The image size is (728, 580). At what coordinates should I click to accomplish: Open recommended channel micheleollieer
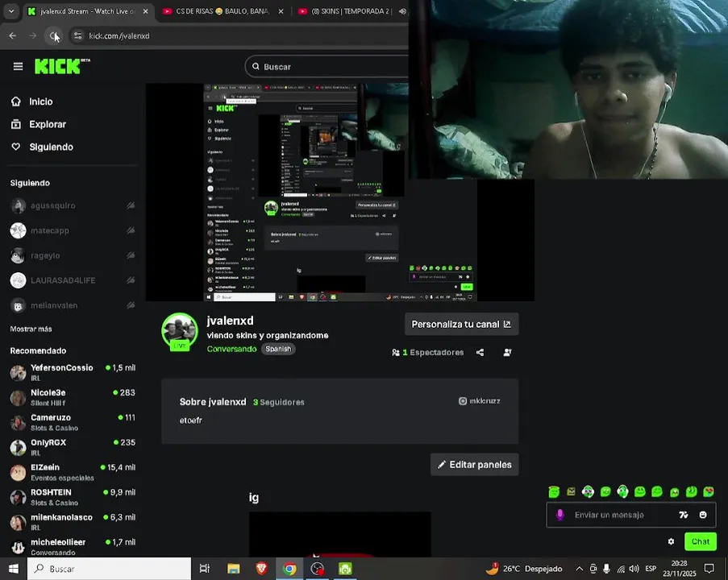click(x=73, y=547)
